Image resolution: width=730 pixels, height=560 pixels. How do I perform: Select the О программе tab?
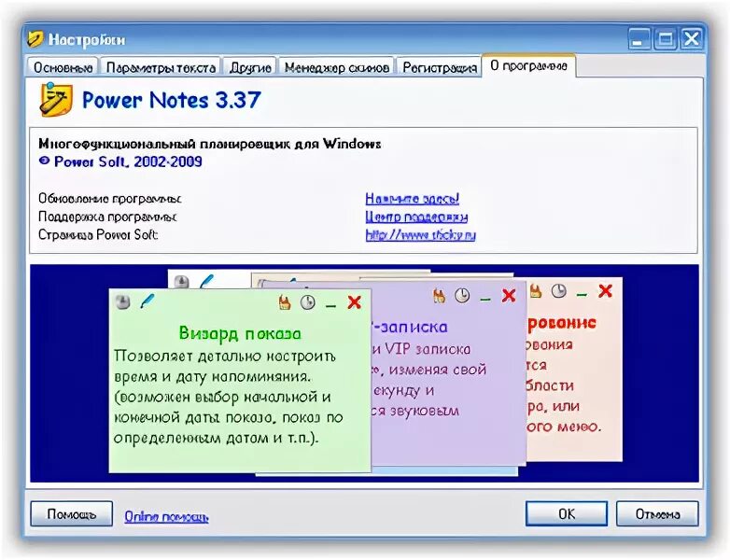pyautogui.click(x=529, y=65)
